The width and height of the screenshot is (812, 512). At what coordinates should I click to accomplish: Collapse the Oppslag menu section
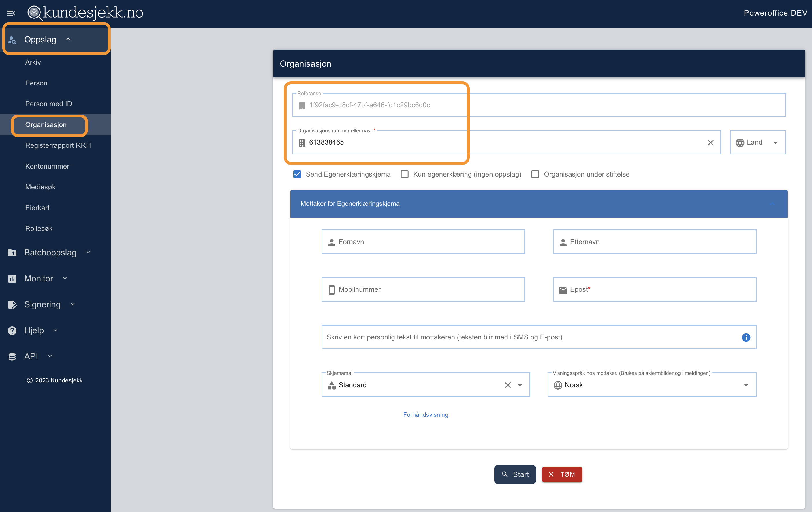tap(68, 39)
